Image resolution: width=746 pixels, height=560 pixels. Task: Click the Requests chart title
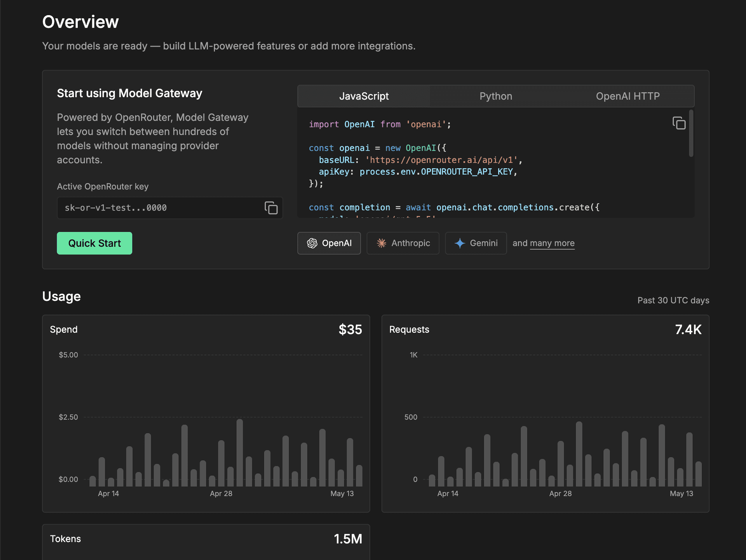tap(409, 330)
